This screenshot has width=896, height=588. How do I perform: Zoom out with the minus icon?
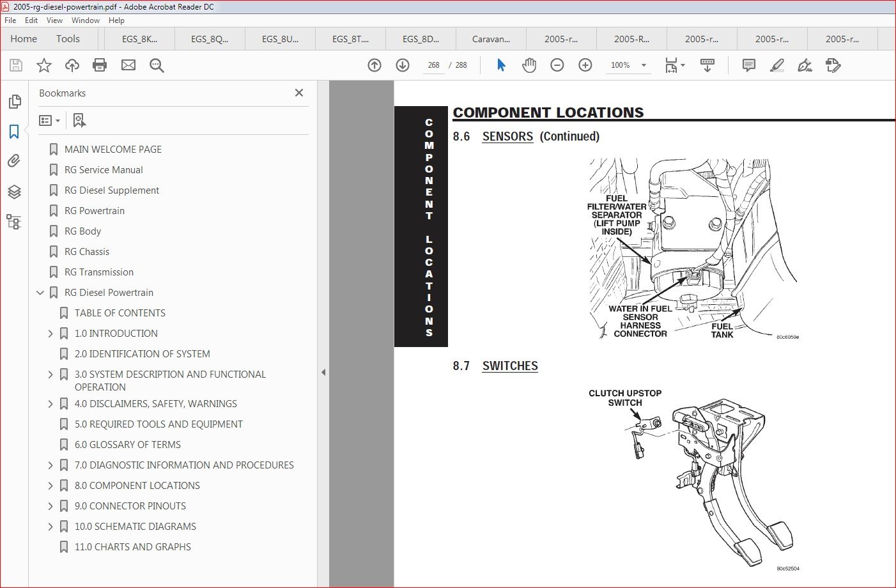(557, 65)
